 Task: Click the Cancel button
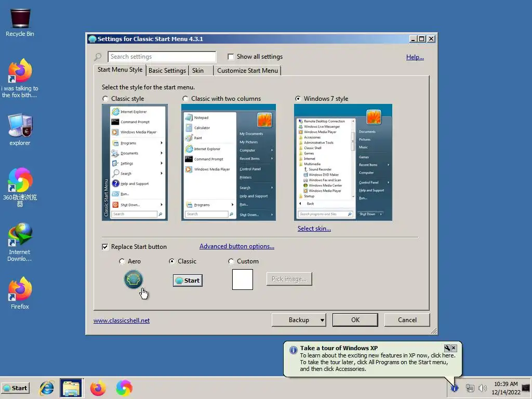(407, 320)
